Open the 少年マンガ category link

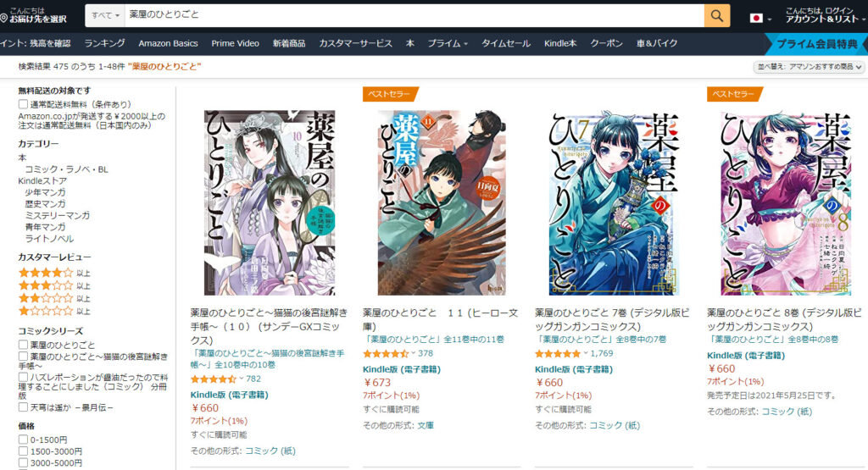click(x=45, y=192)
